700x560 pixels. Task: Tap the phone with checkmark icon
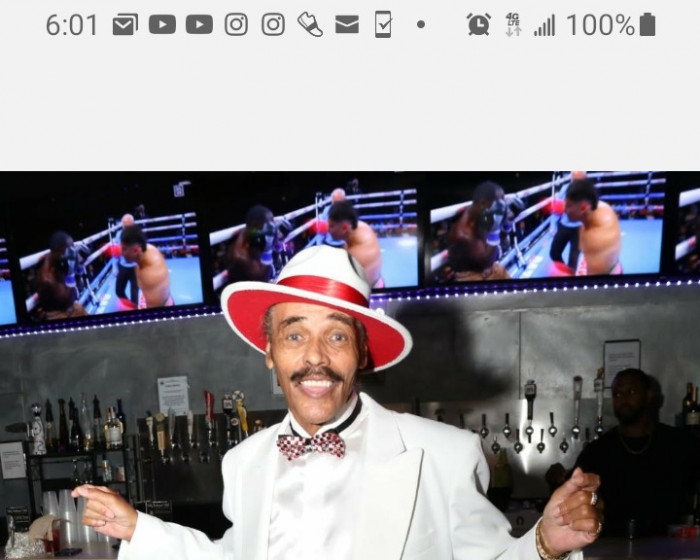click(383, 25)
